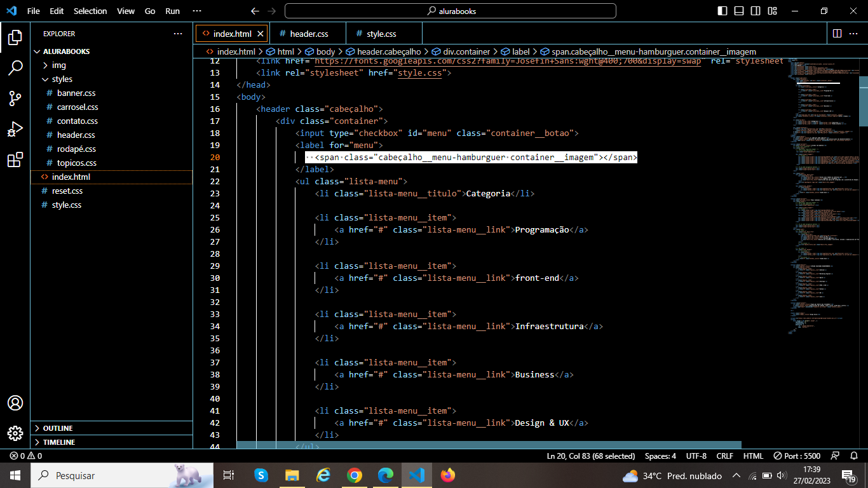This screenshot has width=868, height=488.
Task: Open the Explorer view in activity bar
Action: (x=15, y=37)
